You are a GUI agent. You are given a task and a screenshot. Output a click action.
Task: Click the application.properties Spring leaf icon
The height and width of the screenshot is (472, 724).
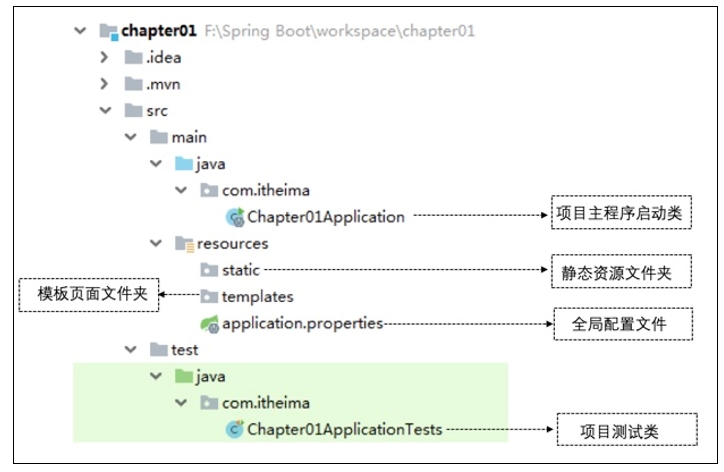[209, 324]
